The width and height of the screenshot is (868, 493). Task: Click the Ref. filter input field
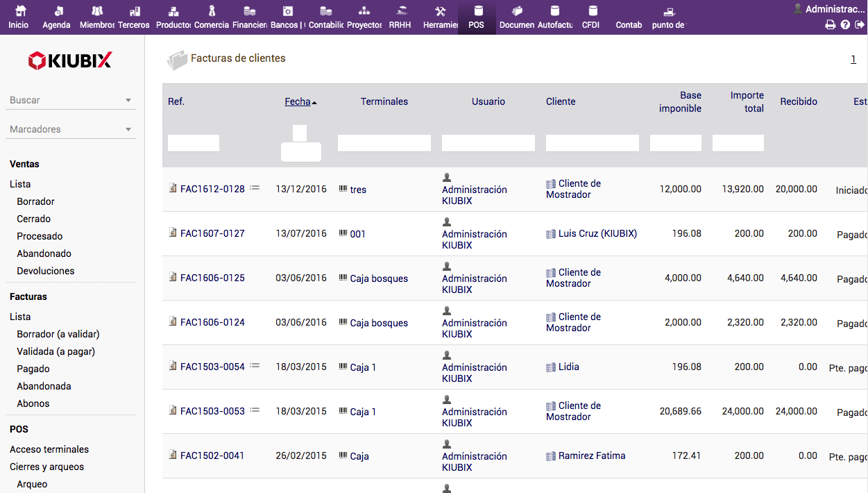[x=194, y=143]
